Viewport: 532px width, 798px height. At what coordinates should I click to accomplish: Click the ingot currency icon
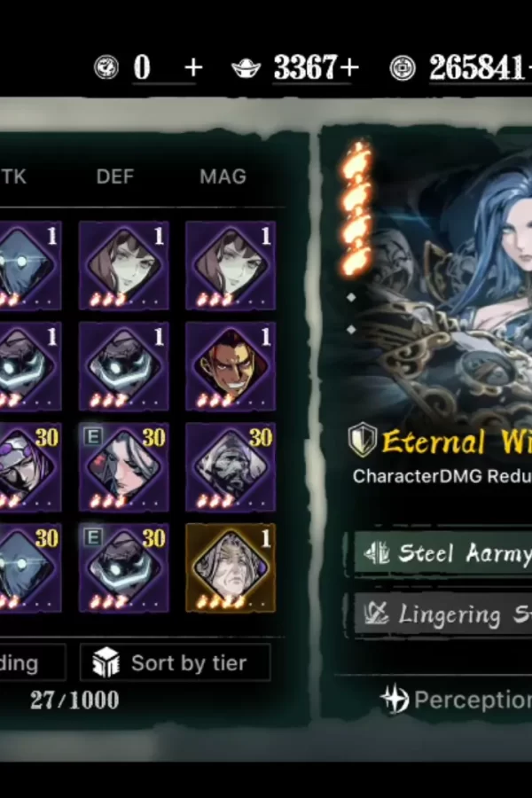coord(246,67)
